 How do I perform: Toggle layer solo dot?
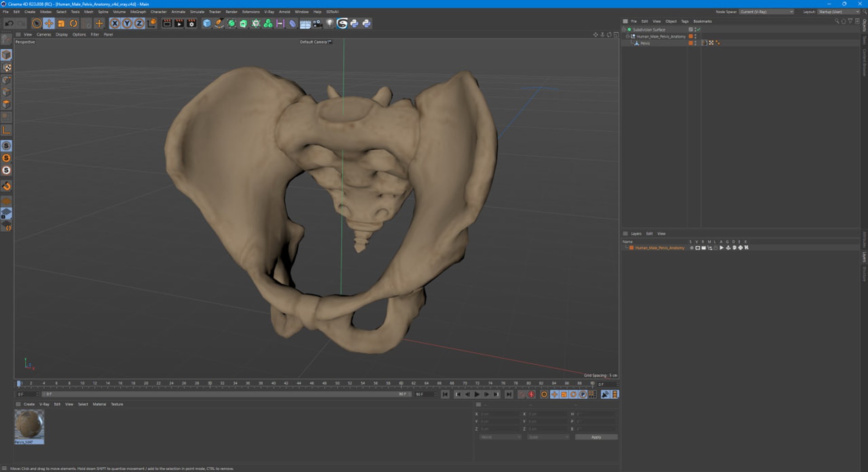pos(691,248)
